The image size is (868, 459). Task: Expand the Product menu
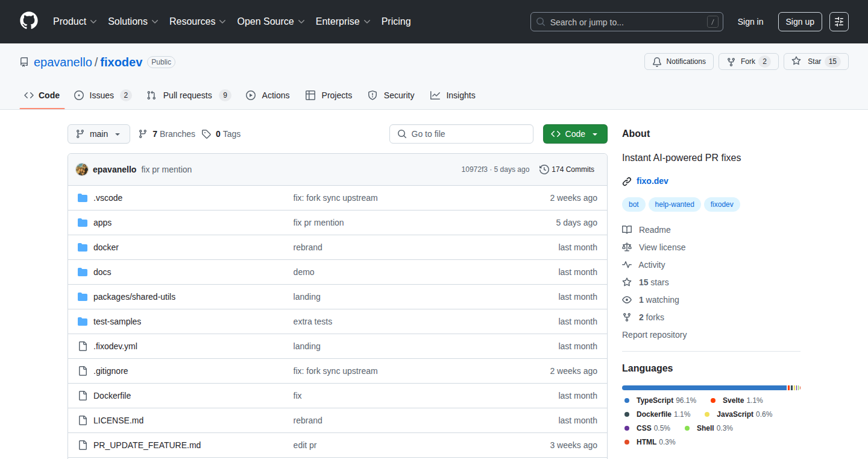click(75, 21)
